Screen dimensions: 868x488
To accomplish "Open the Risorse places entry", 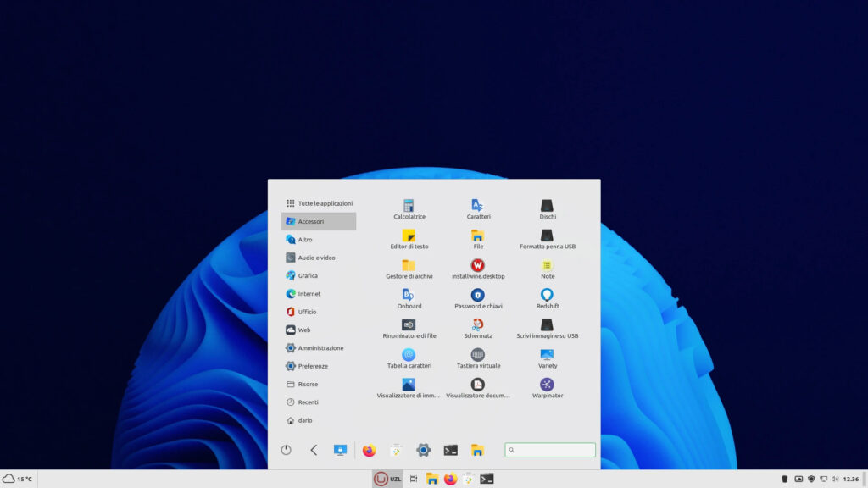I will pyautogui.click(x=319, y=384).
